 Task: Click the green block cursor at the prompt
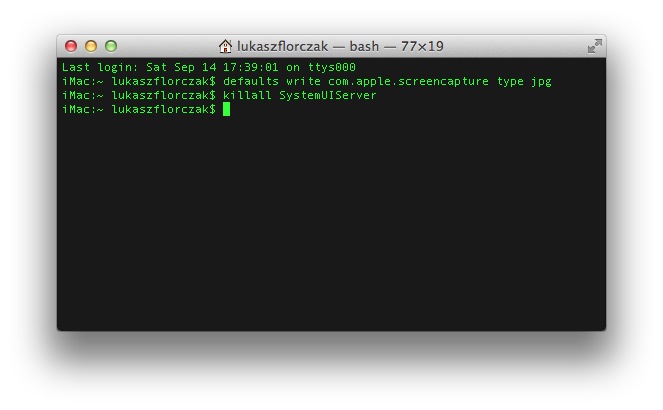tap(227, 109)
